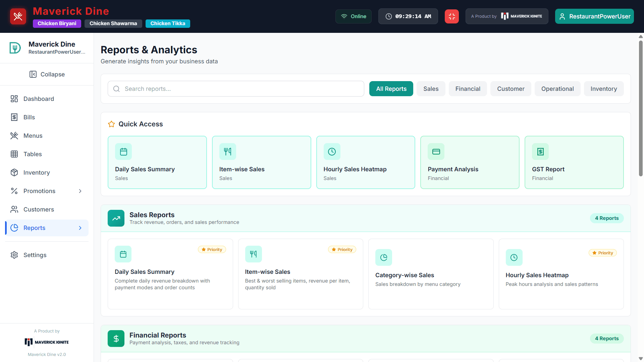Click the Priority badge on Sales Reports Daily Sales Summary card
644x362 pixels.
pyautogui.click(x=212, y=249)
